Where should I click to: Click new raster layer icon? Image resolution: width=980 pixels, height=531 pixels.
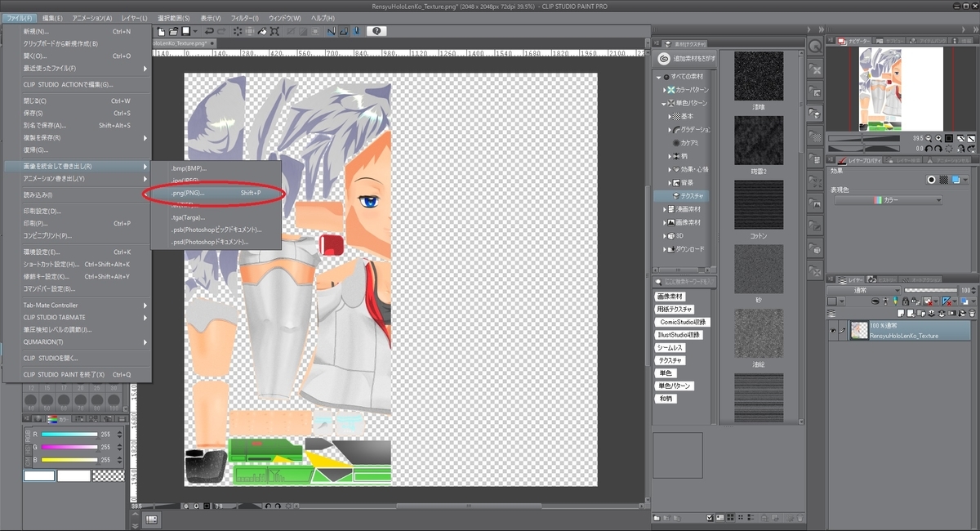pyautogui.click(x=901, y=313)
